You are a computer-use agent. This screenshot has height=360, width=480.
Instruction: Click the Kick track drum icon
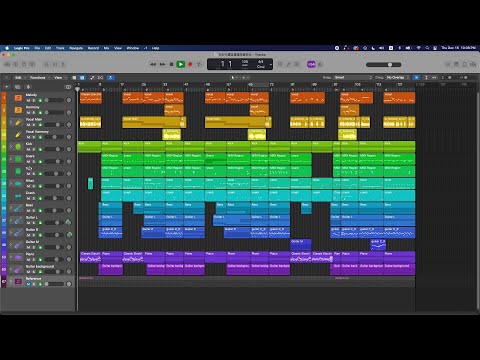click(x=18, y=147)
